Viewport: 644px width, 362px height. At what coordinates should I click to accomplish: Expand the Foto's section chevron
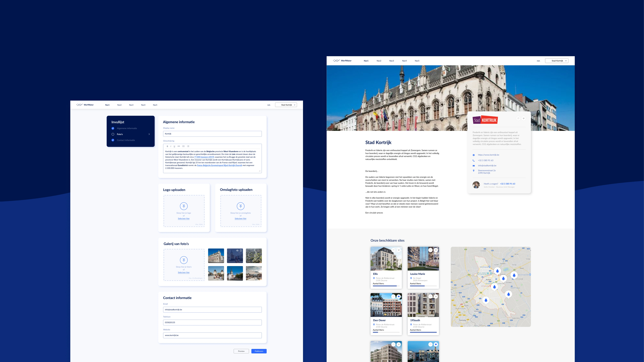[x=149, y=134]
